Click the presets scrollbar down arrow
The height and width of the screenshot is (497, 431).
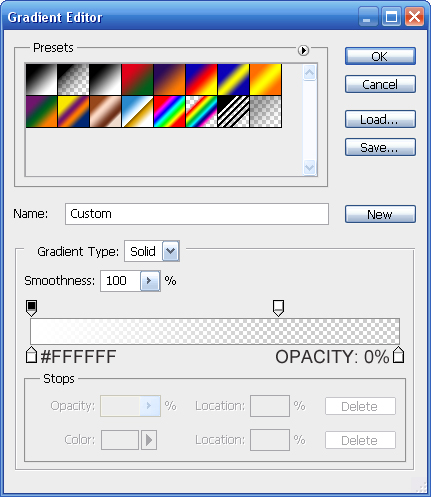coord(310,167)
